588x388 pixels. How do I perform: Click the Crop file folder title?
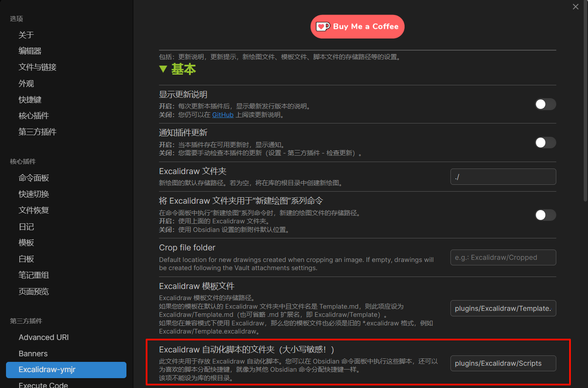pyautogui.click(x=187, y=248)
